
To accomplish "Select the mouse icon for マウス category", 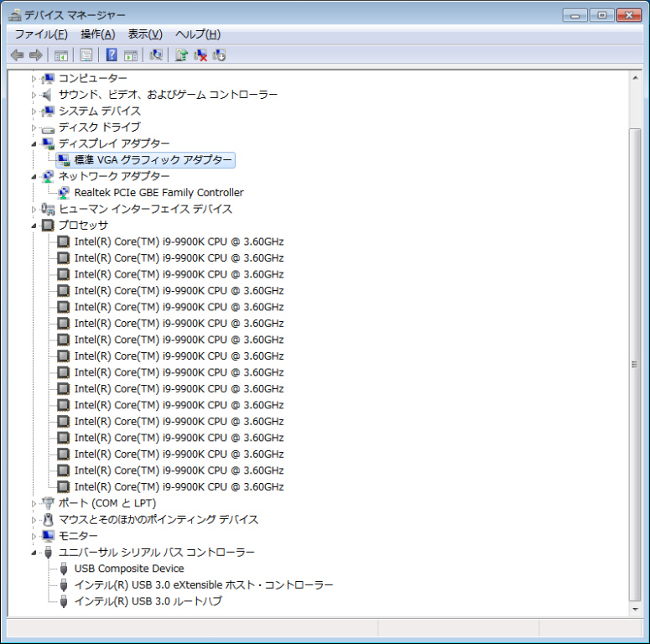I will click(49, 520).
